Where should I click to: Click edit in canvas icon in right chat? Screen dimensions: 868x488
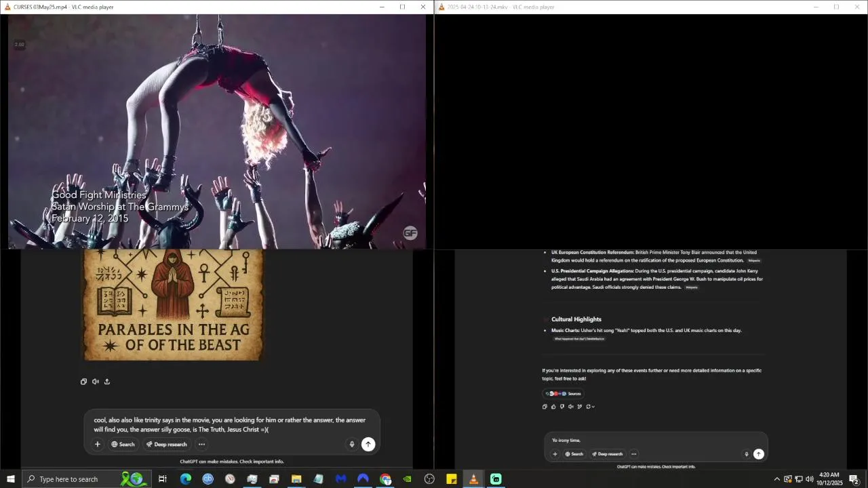pyautogui.click(x=579, y=407)
